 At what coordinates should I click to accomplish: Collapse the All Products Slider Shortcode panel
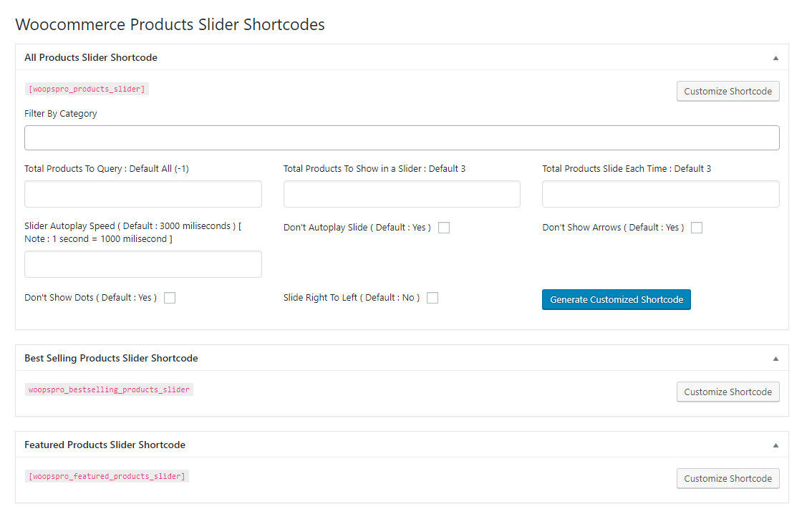click(775, 58)
